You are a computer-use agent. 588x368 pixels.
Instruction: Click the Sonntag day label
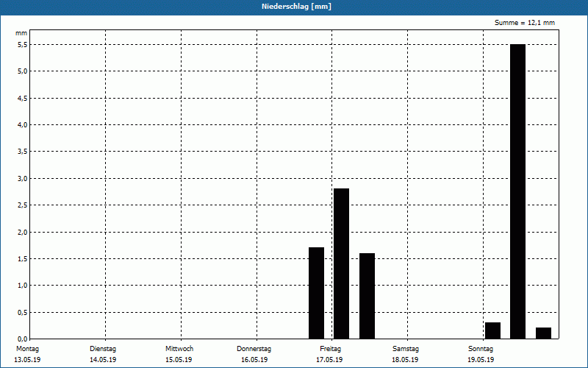tap(481, 349)
